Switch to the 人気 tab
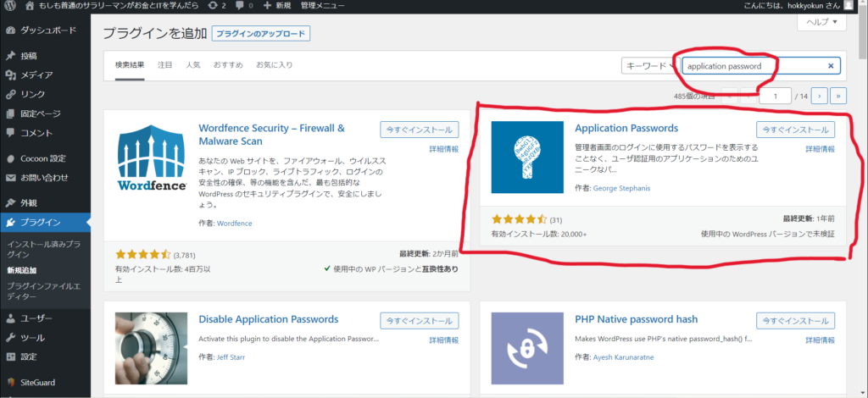868x398 pixels. [193, 64]
